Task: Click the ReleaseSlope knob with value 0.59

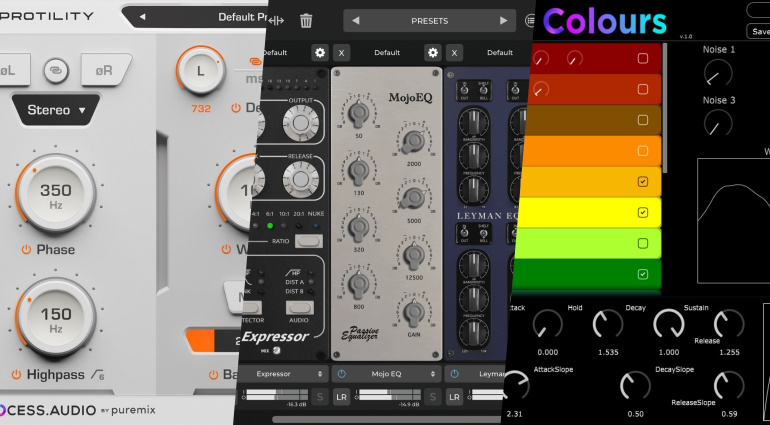Action: pyautogui.click(x=729, y=386)
